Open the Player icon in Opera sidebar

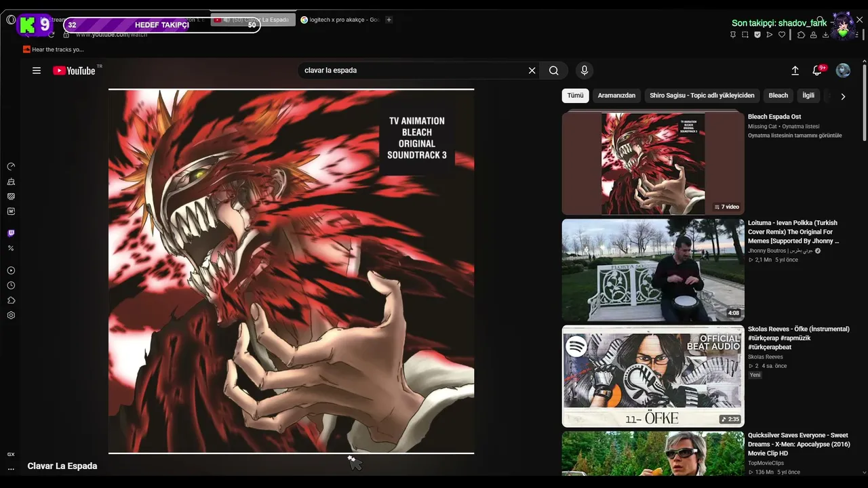[11, 270]
